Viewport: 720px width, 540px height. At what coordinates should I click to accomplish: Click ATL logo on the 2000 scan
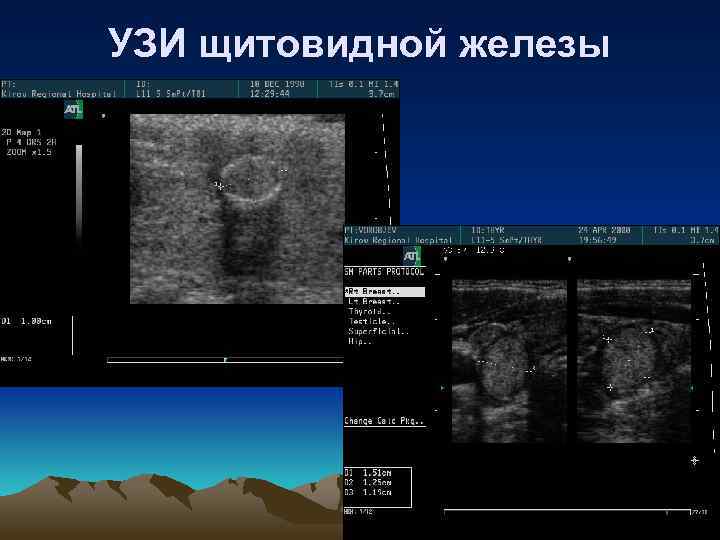click(x=411, y=256)
